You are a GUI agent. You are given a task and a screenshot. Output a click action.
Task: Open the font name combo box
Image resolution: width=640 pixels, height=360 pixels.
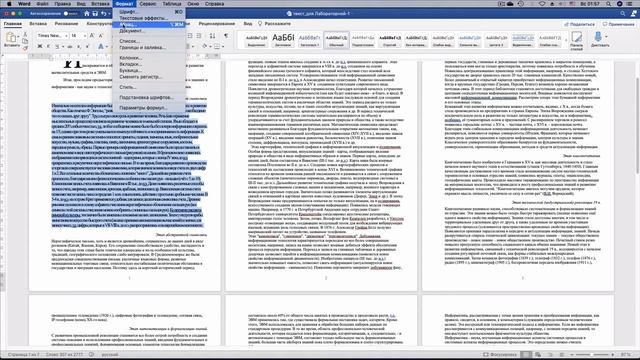tap(52, 36)
